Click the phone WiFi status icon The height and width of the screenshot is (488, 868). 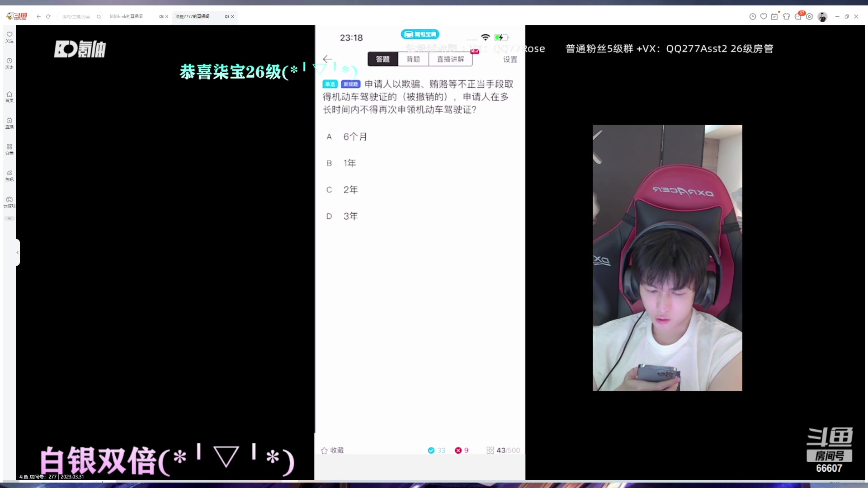[486, 38]
